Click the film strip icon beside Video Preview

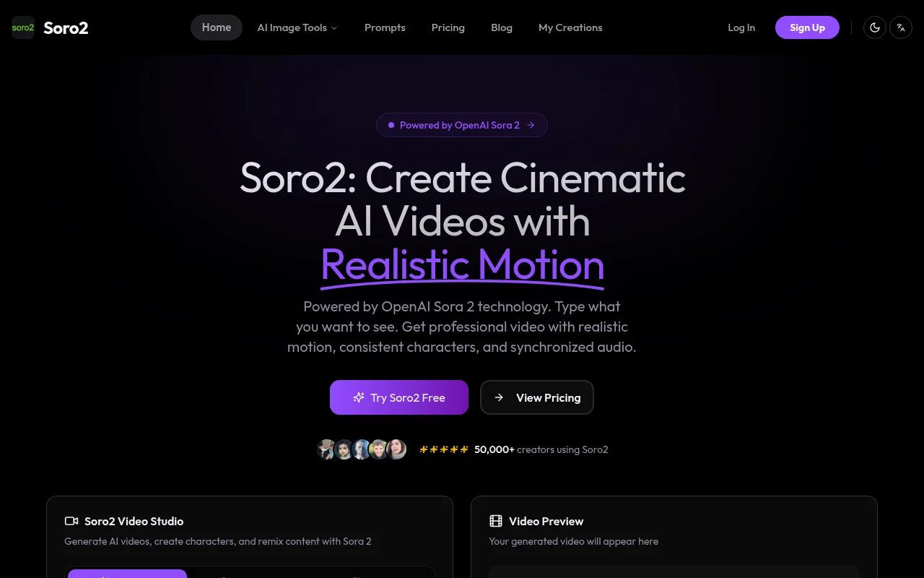point(496,521)
